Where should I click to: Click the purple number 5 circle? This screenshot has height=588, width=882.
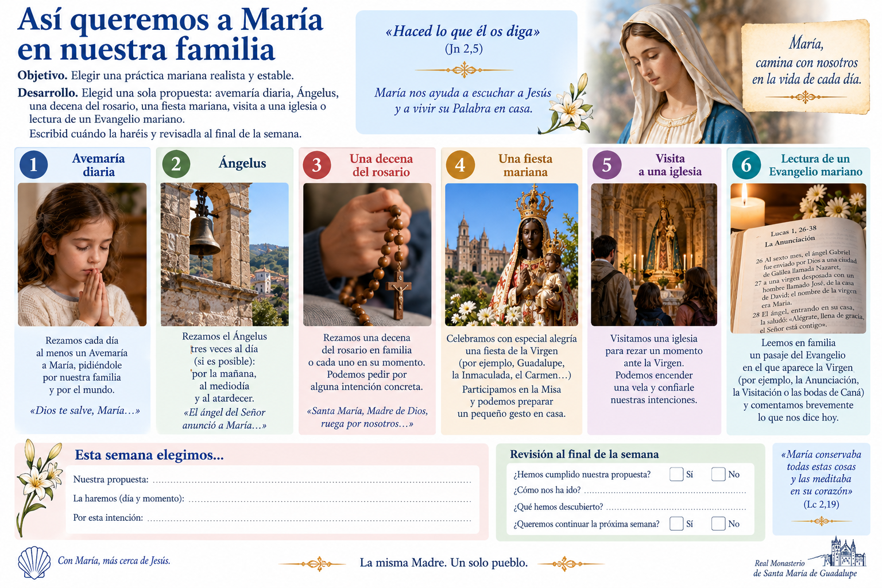click(x=606, y=165)
